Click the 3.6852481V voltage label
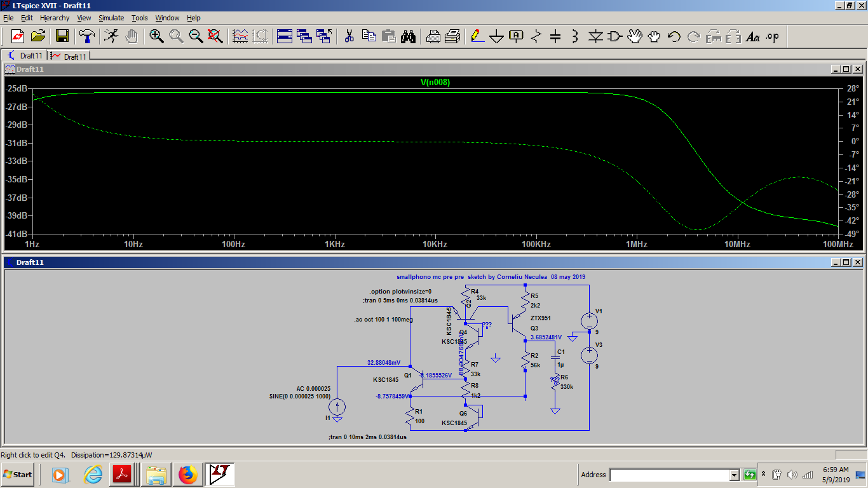This screenshot has height=488, width=868. (x=546, y=337)
